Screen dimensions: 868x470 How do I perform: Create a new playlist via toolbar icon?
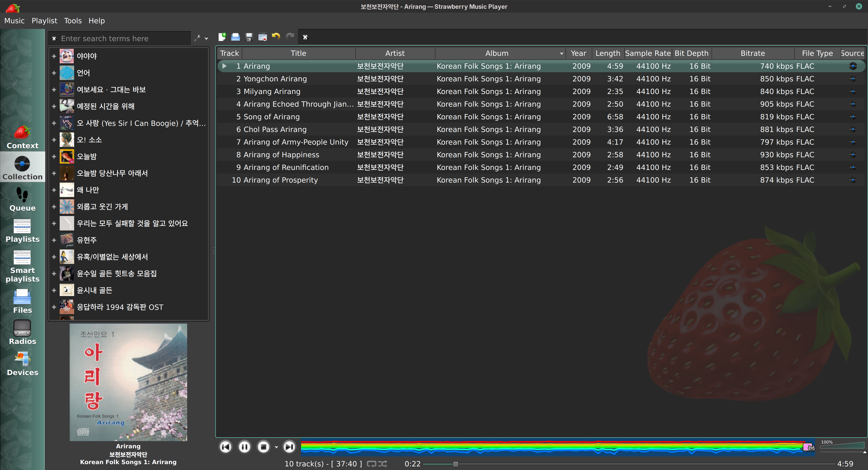point(222,37)
